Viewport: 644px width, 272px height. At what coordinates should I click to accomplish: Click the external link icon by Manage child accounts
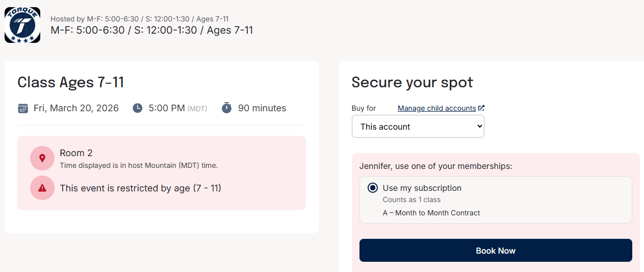(481, 108)
